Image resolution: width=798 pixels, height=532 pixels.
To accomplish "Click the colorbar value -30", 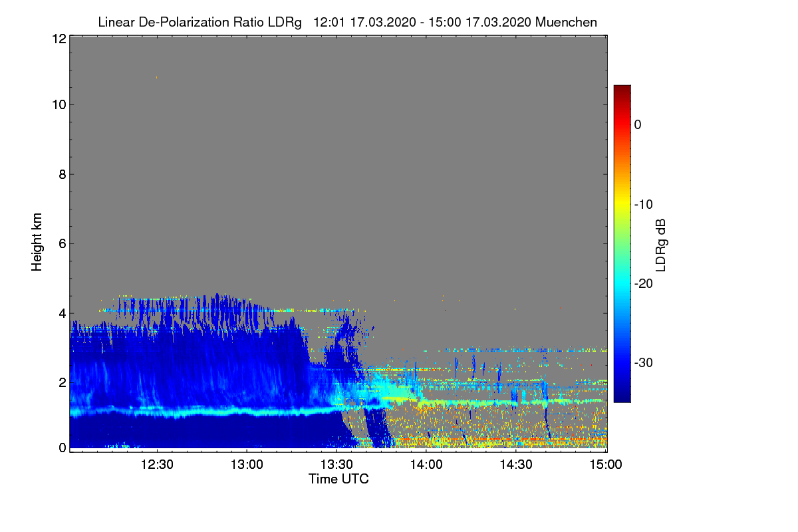I will tap(643, 363).
